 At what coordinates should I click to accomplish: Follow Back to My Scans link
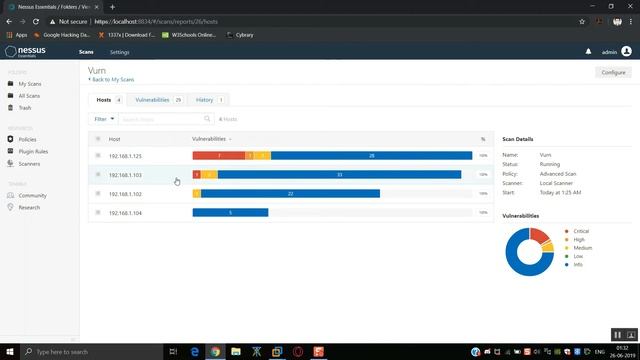[x=111, y=79]
